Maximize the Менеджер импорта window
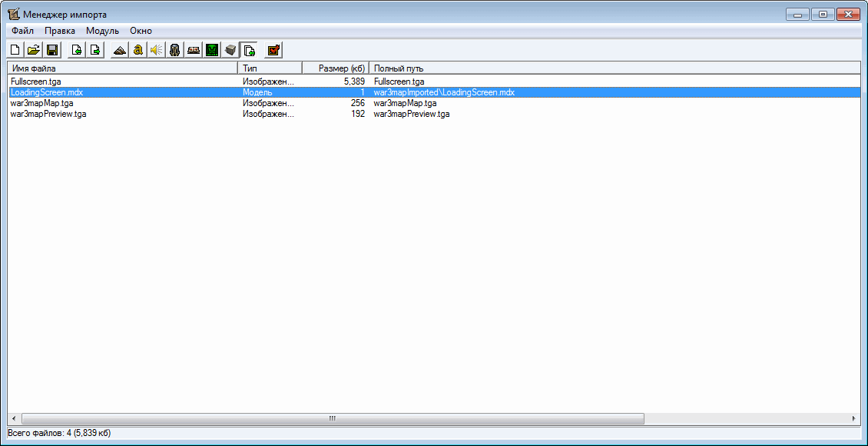Image resolution: width=868 pixels, height=446 pixels. click(823, 15)
